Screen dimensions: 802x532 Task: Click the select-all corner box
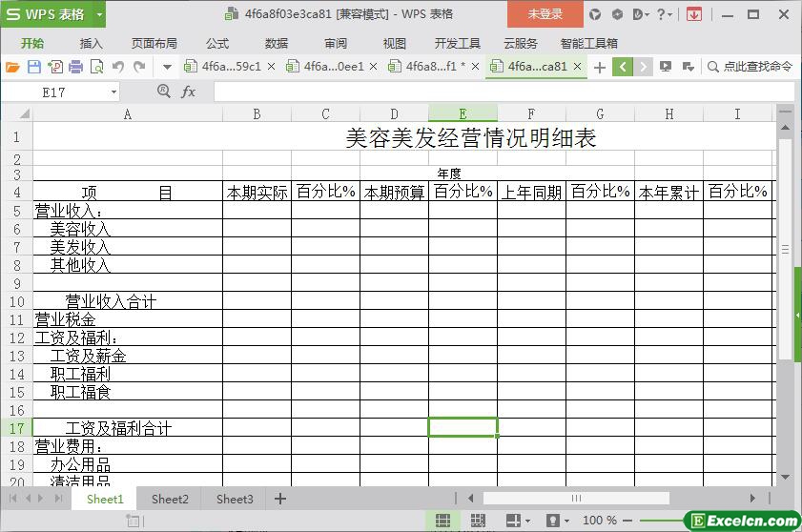click(17, 113)
